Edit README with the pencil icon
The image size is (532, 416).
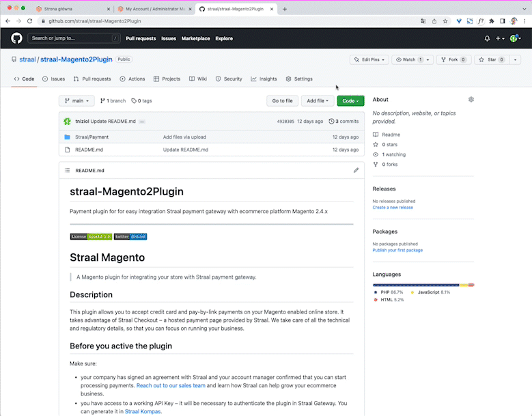[x=356, y=170]
